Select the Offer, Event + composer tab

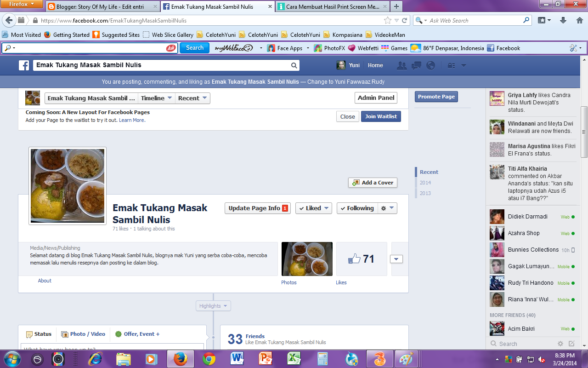point(137,334)
